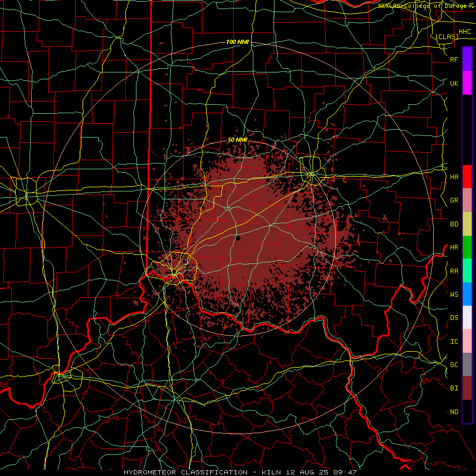Click the 50 NMI range ring label

pos(237,140)
